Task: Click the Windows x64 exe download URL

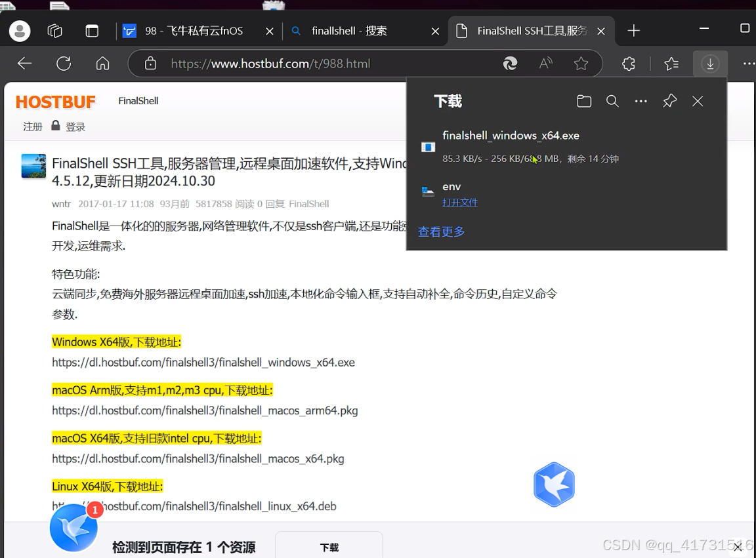Action: 203,363
